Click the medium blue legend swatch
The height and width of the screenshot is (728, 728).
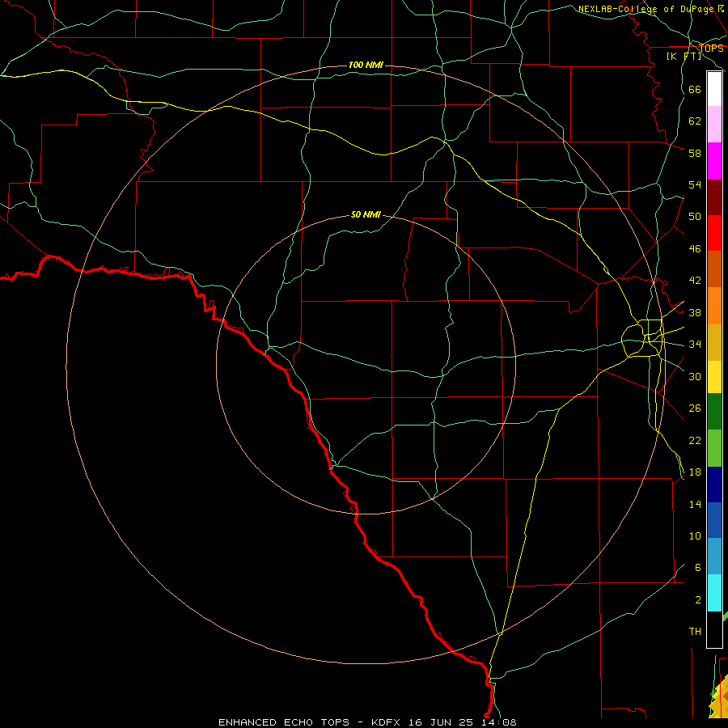(x=714, y=520)
